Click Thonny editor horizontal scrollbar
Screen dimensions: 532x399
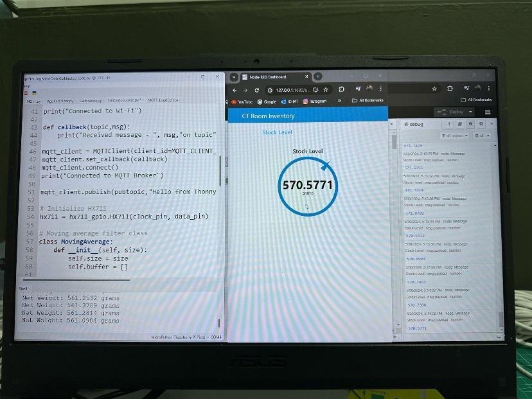click(x=76, y=280)
